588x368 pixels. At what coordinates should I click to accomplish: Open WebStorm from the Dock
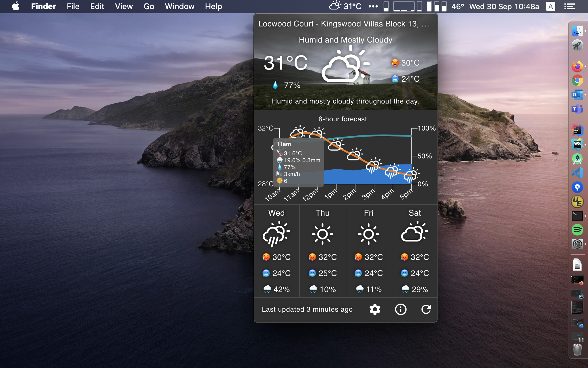coord(577,144)
